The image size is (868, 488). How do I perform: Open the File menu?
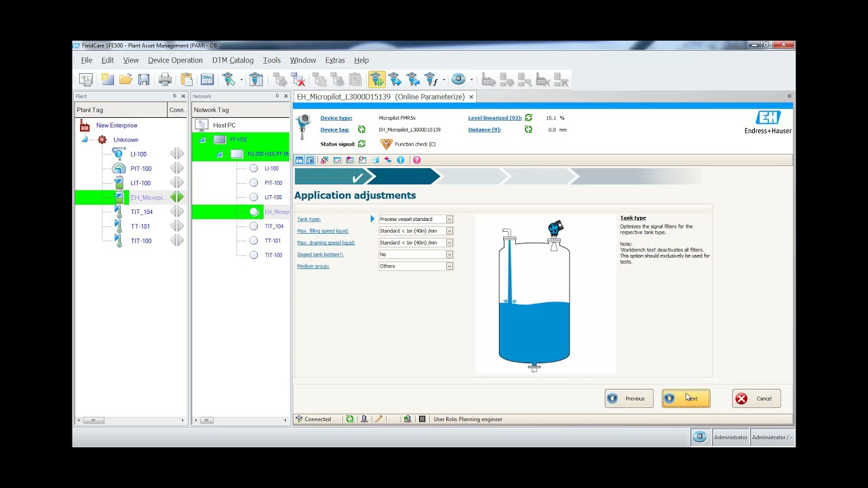point(87,60)
